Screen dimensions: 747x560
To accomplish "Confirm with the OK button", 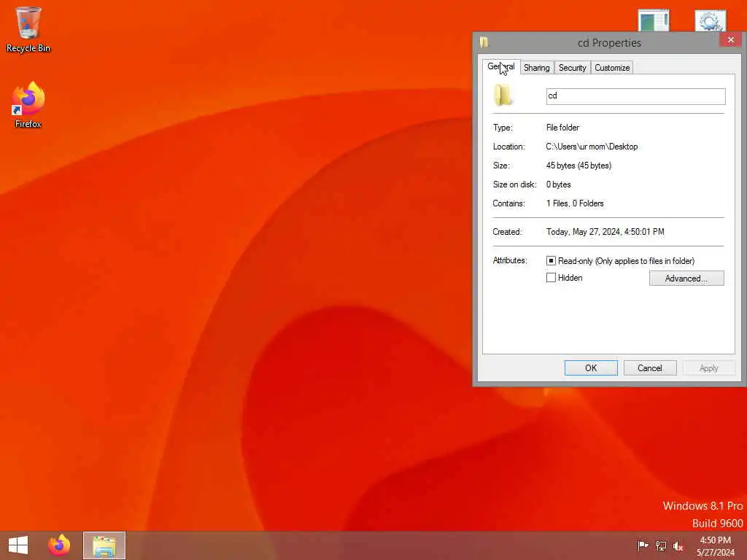I will [591, 367].
